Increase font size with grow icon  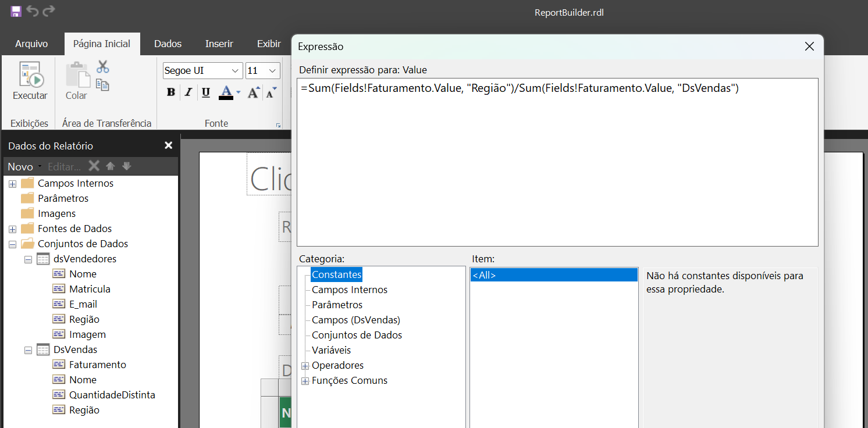click(x=254, y=92)
